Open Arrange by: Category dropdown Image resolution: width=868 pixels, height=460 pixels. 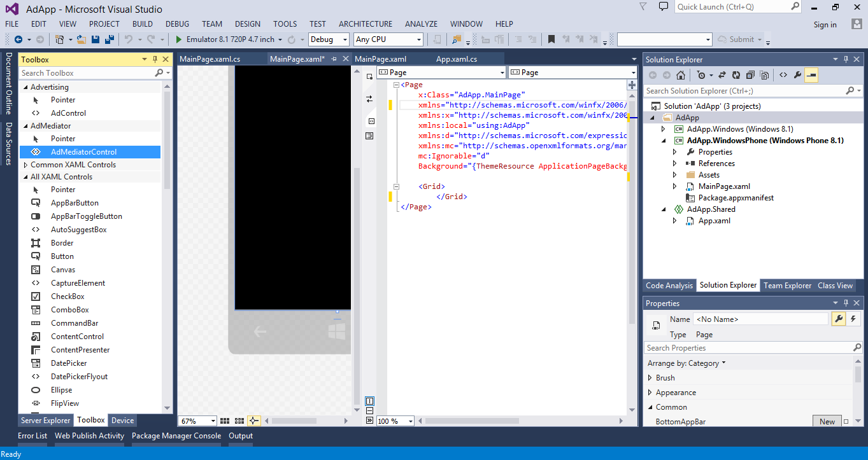pyautogui.click(x=687, y=363)
